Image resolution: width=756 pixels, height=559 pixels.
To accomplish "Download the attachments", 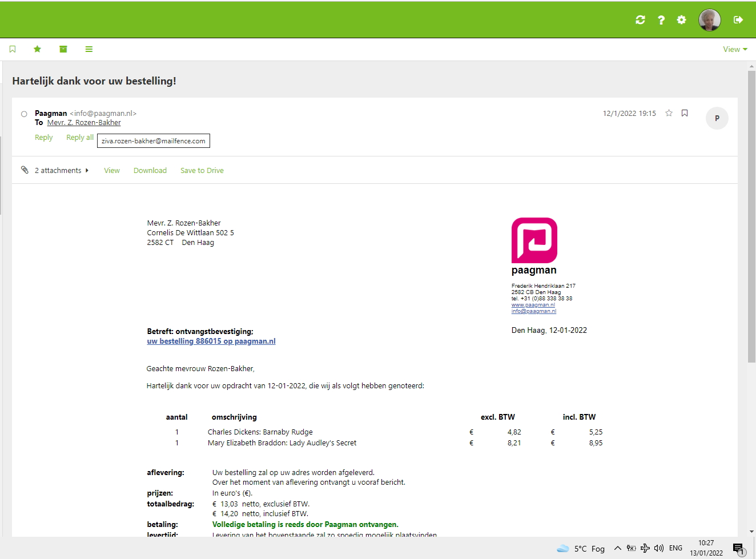I will (150, 170).
